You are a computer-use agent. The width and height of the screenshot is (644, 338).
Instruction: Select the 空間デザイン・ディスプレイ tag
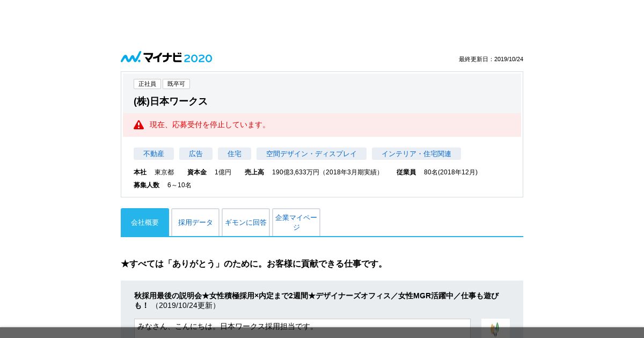[311, 153]
